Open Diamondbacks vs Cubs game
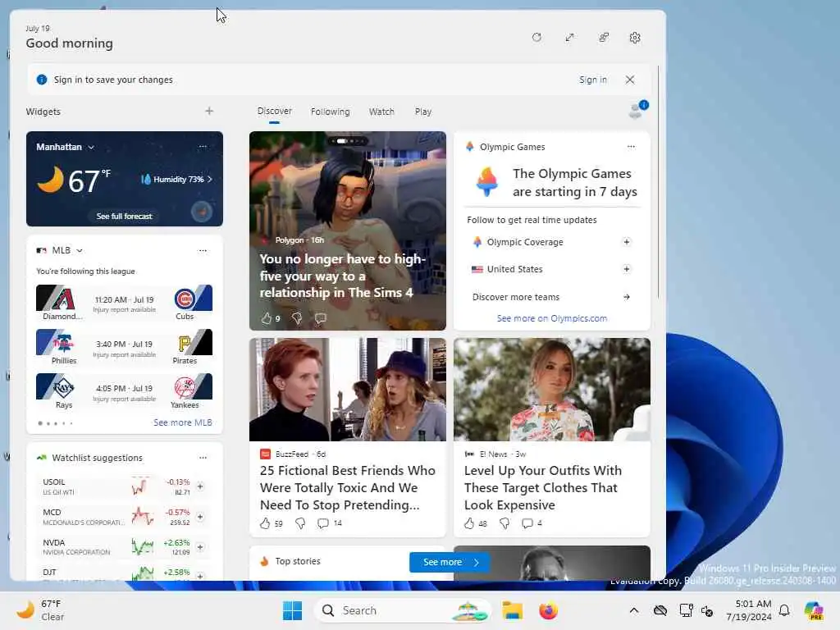 125,303
